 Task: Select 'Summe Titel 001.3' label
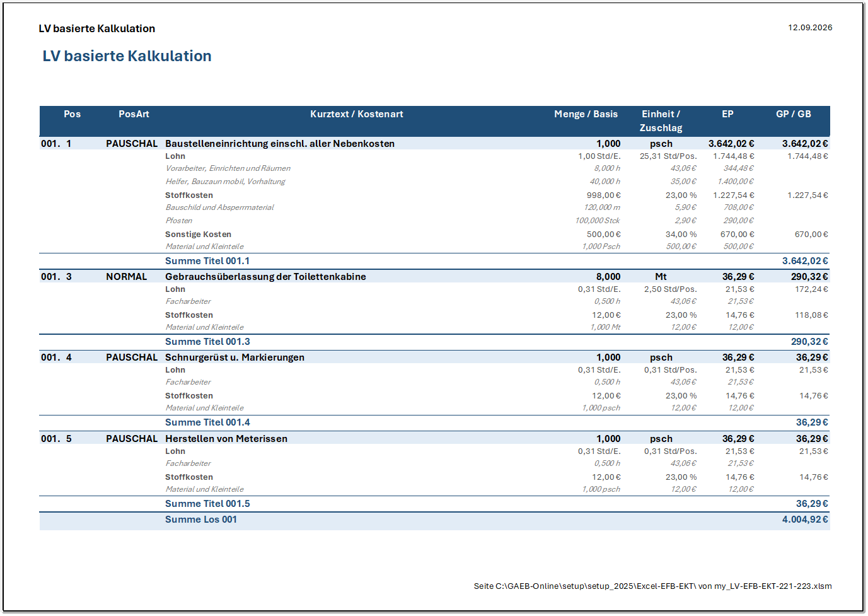pos(207,342)
